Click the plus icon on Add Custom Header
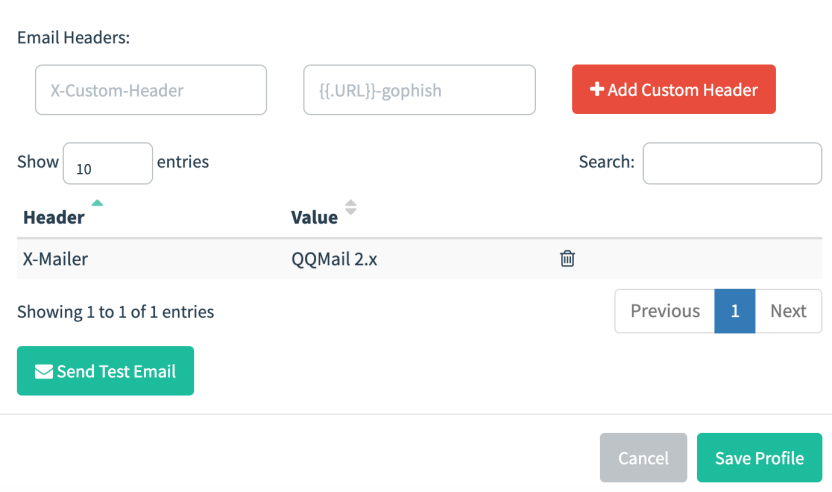 (597, 89)
